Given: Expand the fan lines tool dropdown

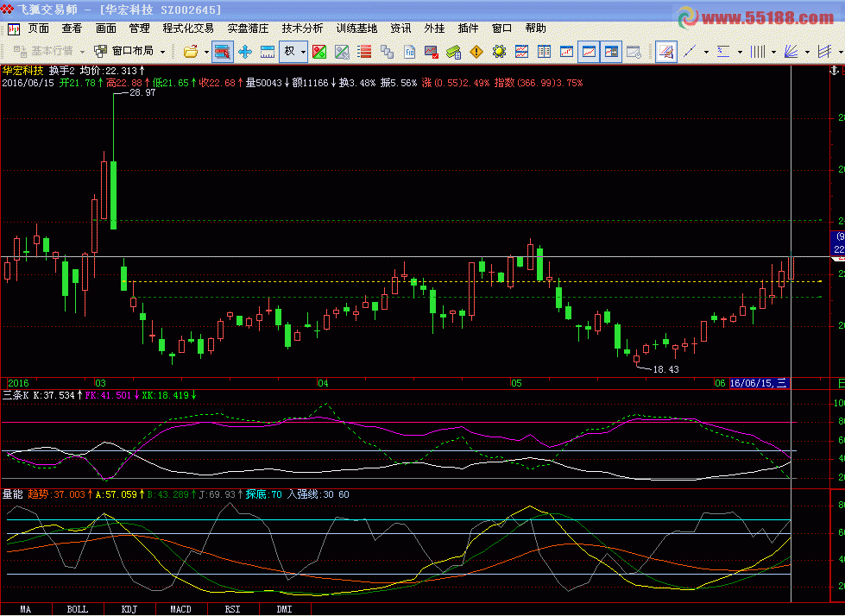Looking at the screenshot, I should click(807, 52).
